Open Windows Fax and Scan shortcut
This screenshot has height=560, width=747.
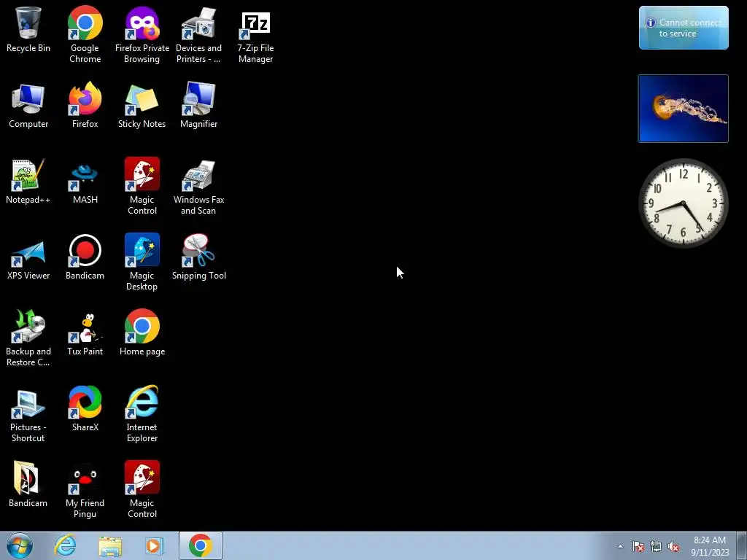(x=198, y=186)
